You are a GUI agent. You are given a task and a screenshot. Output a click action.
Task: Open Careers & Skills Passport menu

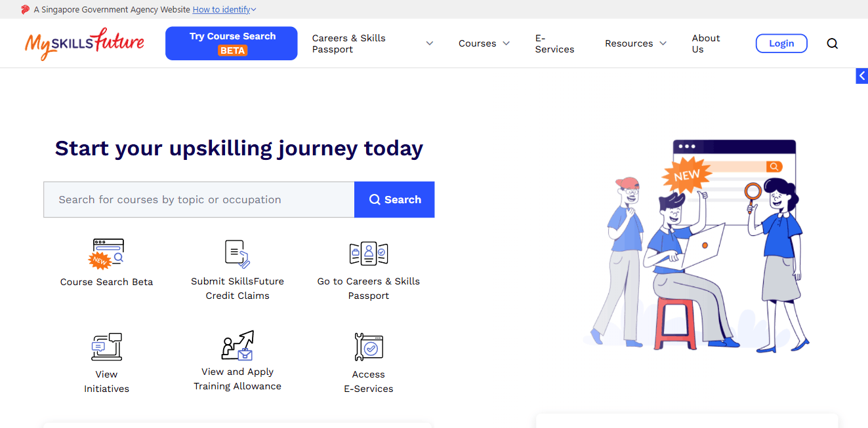tap(349, 43)
